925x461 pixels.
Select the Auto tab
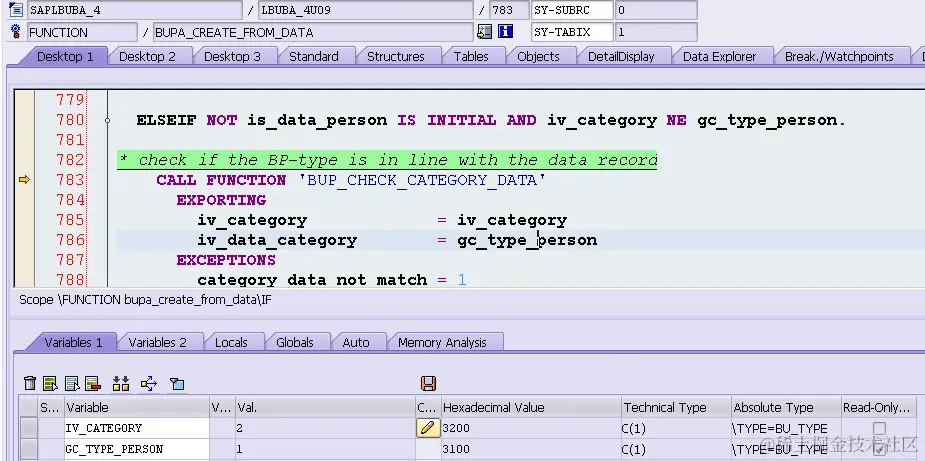(356, 342)
